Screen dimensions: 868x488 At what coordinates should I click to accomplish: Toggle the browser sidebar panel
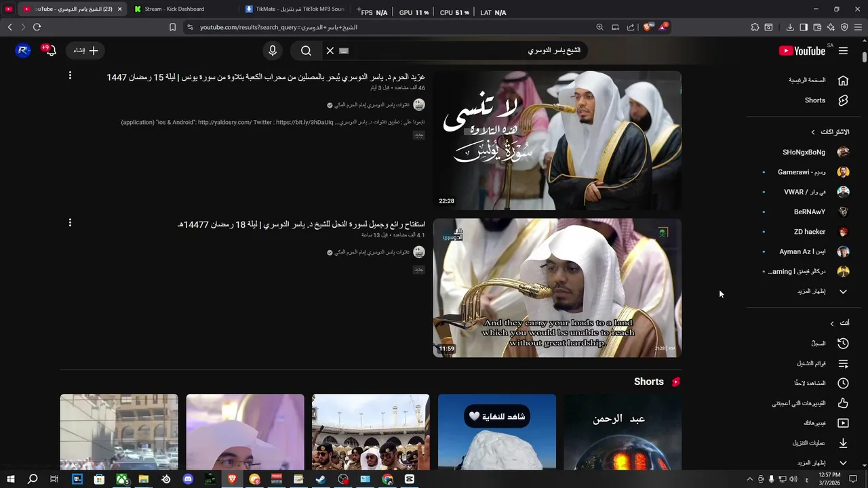(804, 27)
